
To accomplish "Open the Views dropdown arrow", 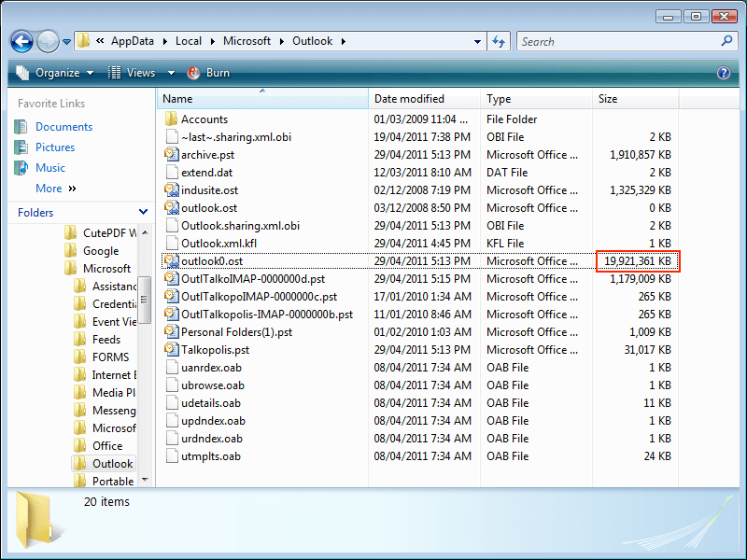I will 171,73.
